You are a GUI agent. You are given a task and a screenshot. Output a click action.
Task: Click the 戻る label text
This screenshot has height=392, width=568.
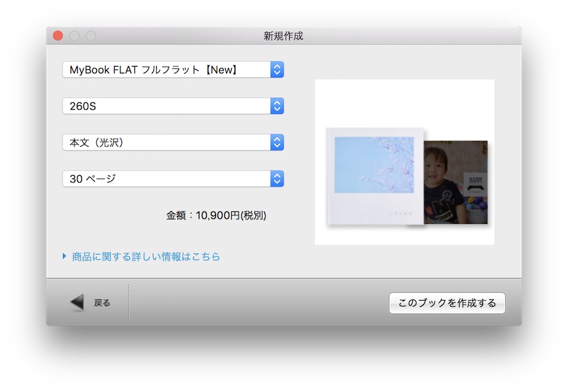[102, 303]
